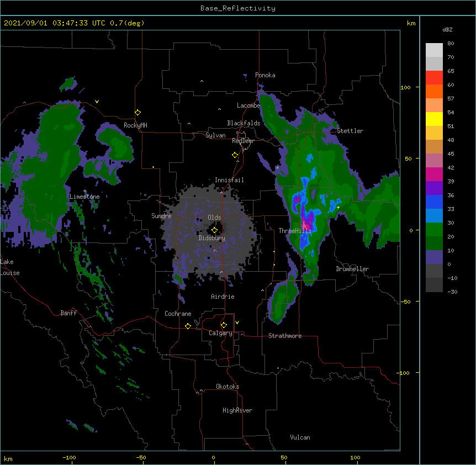Select the Olds label
This screenshot has height=465, width=476.
click(214, 218)
